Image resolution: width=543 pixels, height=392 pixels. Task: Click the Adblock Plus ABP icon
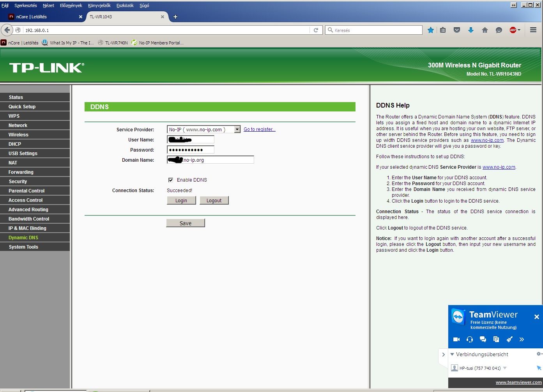pos(513,30)
